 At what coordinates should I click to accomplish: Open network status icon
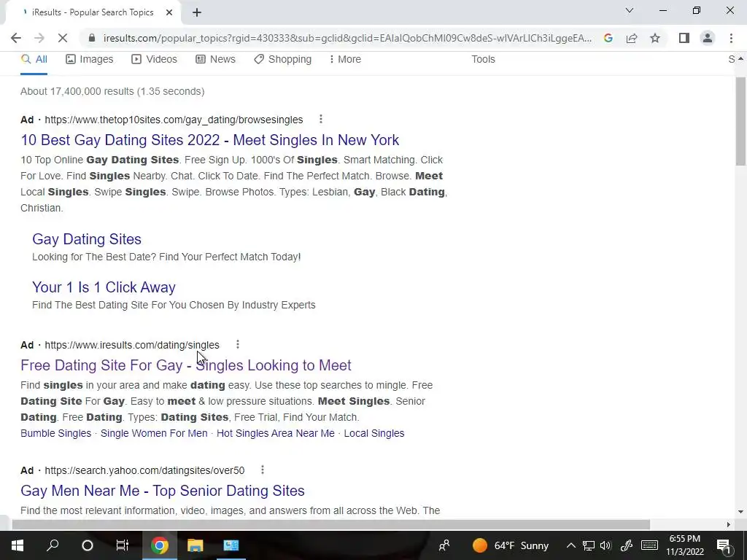pos(589,545)
